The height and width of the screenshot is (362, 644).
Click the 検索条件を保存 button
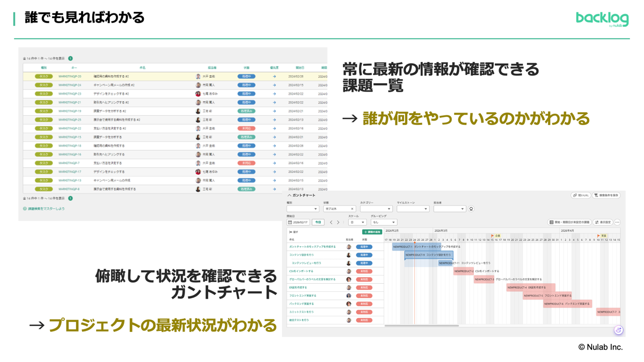click(606, 195)
